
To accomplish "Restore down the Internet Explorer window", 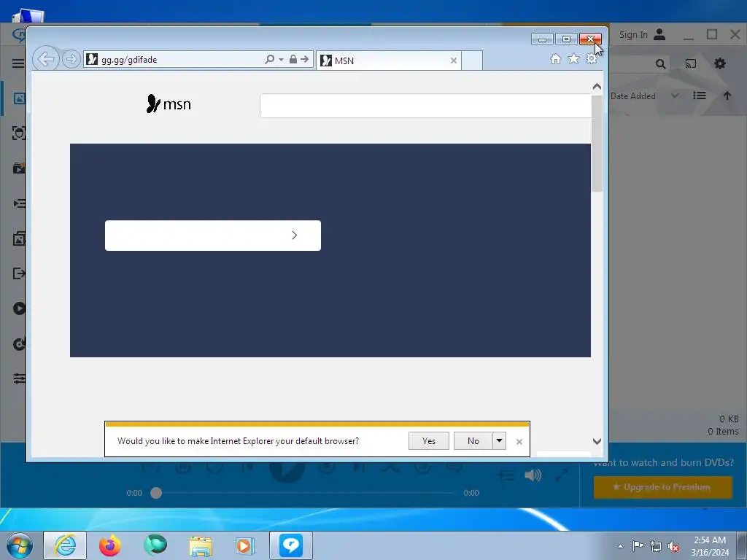I will [566, 39].
